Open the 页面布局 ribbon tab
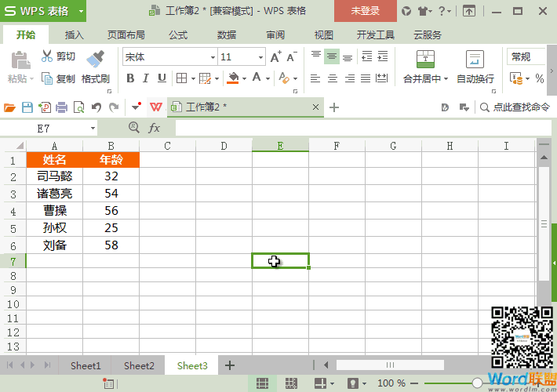 tap(126, 34)
